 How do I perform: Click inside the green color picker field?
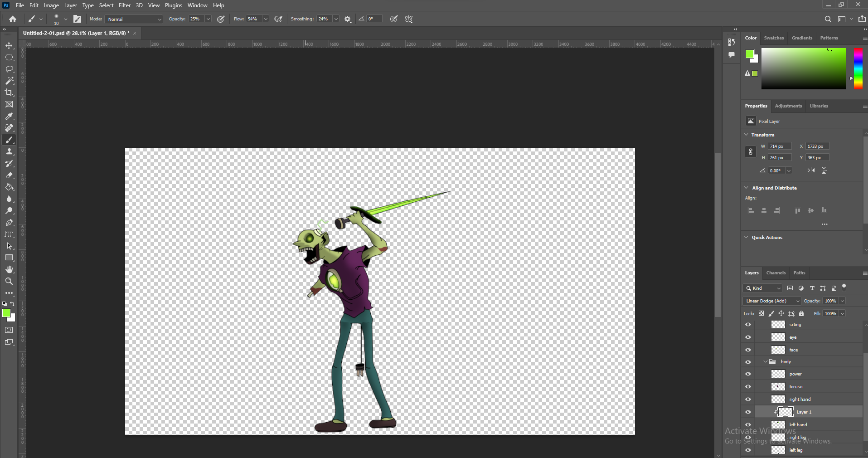[x=804, y=68]
